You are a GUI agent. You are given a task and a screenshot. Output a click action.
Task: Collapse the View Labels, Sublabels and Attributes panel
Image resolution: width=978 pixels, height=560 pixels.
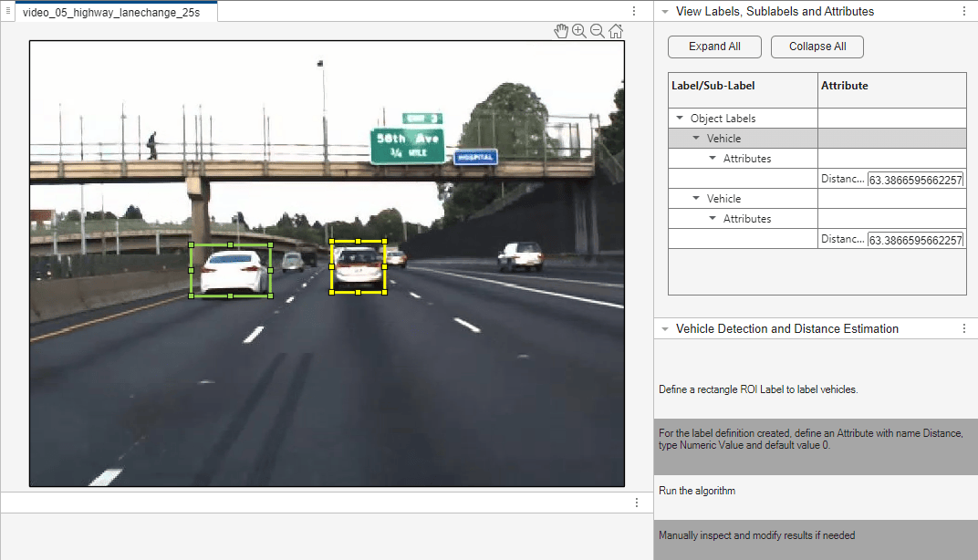(x=665, y=12)
